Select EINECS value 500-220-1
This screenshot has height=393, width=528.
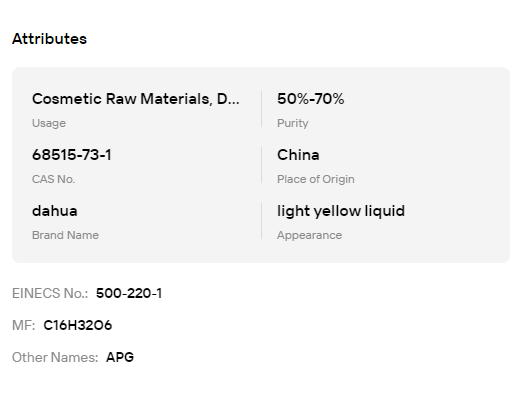tap(129, 293)
